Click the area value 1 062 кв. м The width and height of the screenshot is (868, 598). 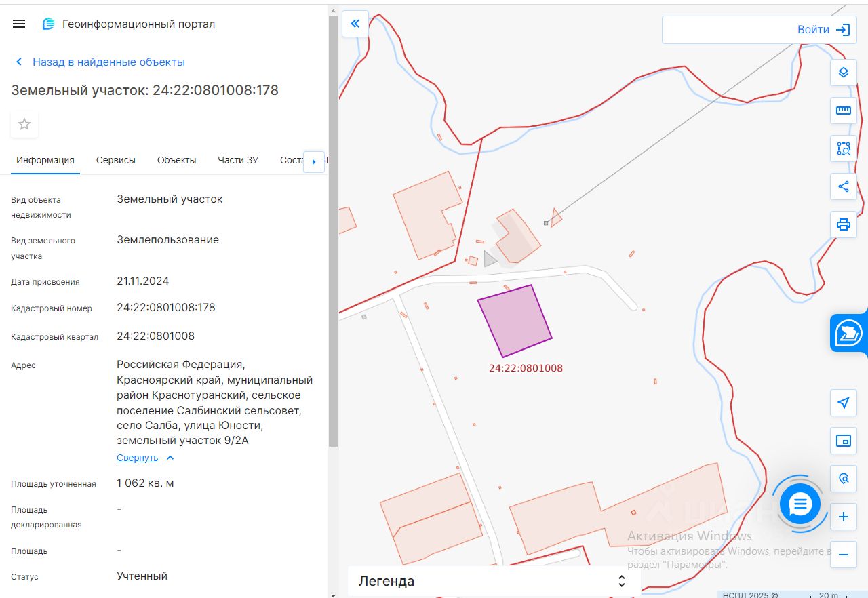tap(146, 483)
